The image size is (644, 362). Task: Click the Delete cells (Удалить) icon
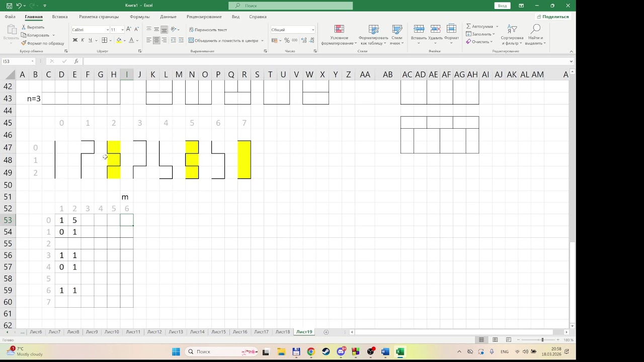[436, 29]
